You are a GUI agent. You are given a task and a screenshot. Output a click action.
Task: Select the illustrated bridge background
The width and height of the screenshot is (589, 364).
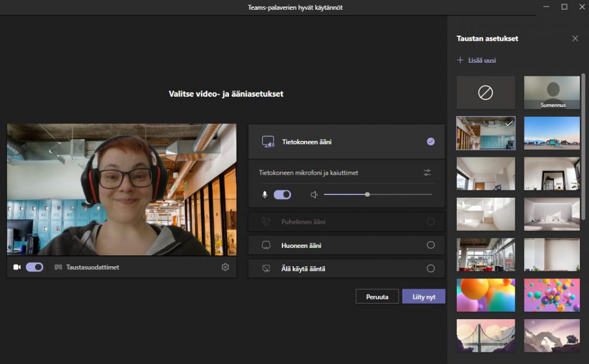[485, 336]
